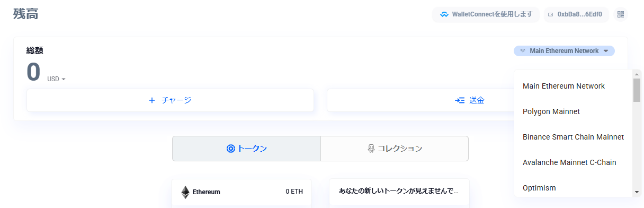Click the WalletConnect logo icon

coord(444,15)
